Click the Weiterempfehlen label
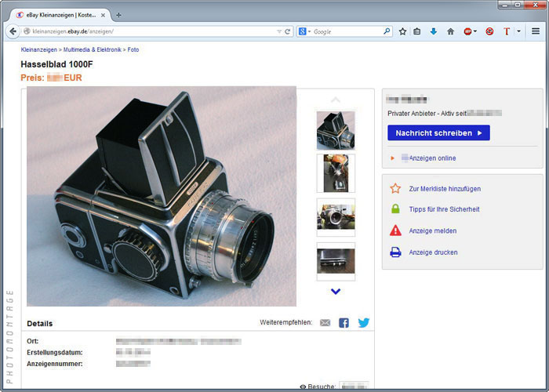 [x=285, y=322]
